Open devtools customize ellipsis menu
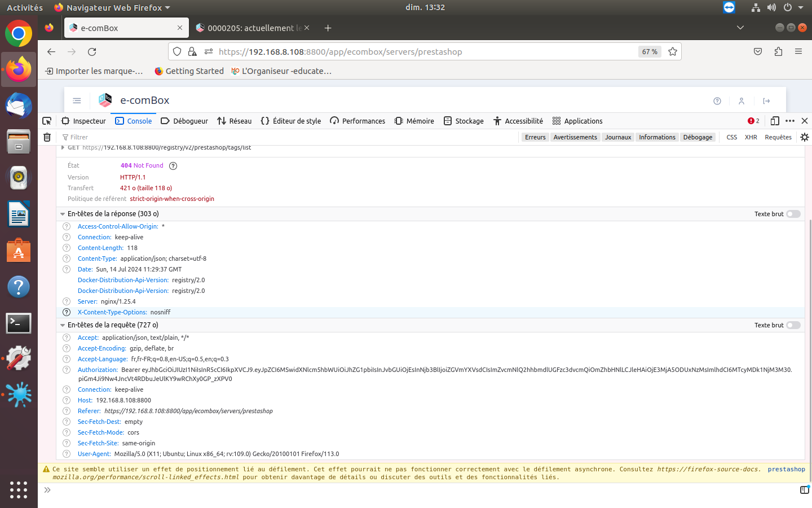Image resolution: width=812 pixels, height=508 pixels. [790, 121]
